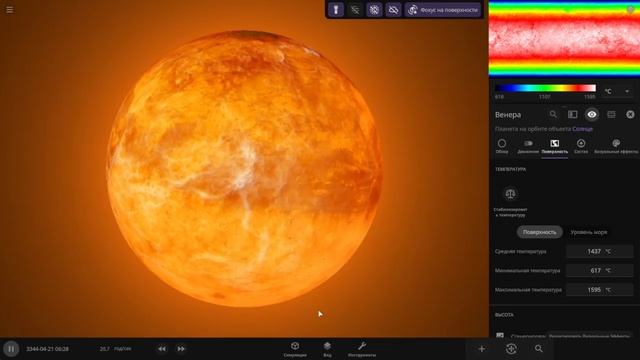Toggle the hide clouds icon in top toolbar
Viewport: 640px width, 360px height.
(x=393, y=10)
